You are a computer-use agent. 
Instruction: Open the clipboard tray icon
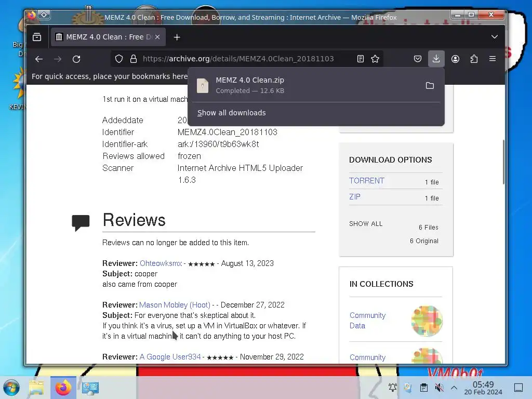[x=423, y=387]
